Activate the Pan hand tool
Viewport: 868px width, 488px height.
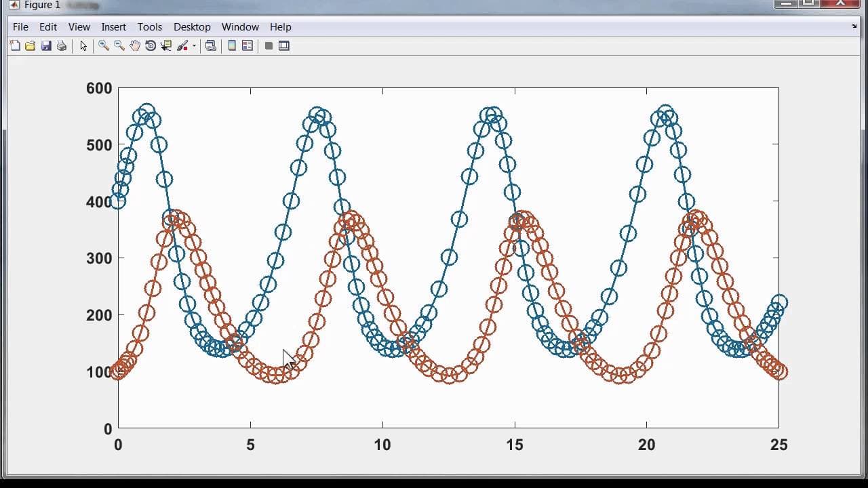point(135,45)
